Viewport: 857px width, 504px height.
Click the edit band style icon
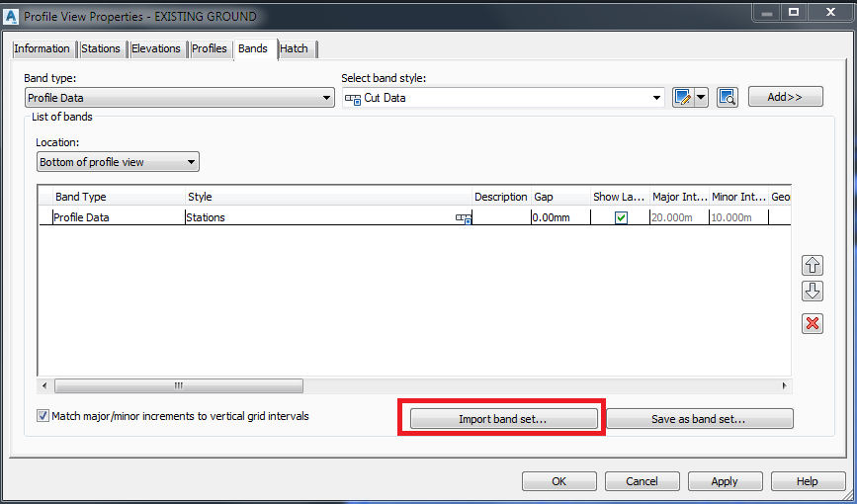coord(683,98)
